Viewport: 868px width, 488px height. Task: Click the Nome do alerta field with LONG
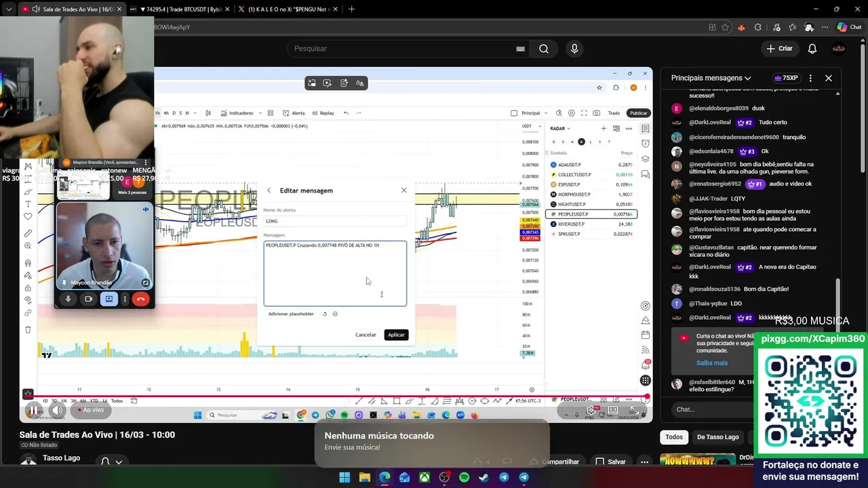click(335, 221)
